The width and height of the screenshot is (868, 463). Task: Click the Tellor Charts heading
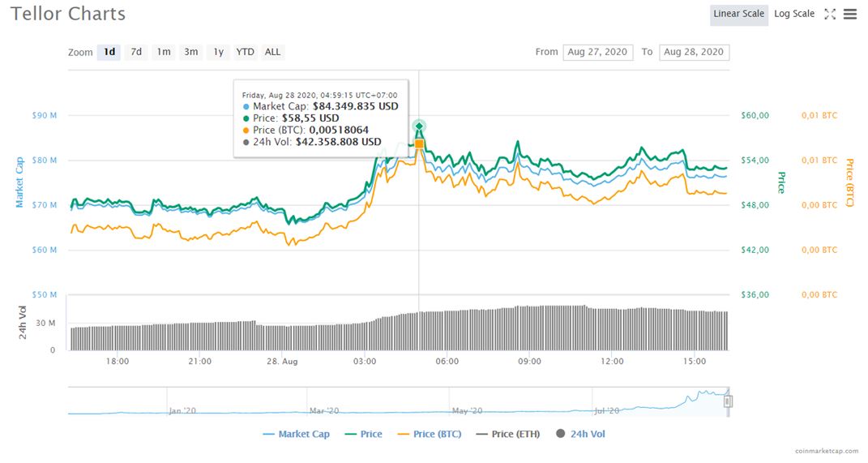[68, 14]
